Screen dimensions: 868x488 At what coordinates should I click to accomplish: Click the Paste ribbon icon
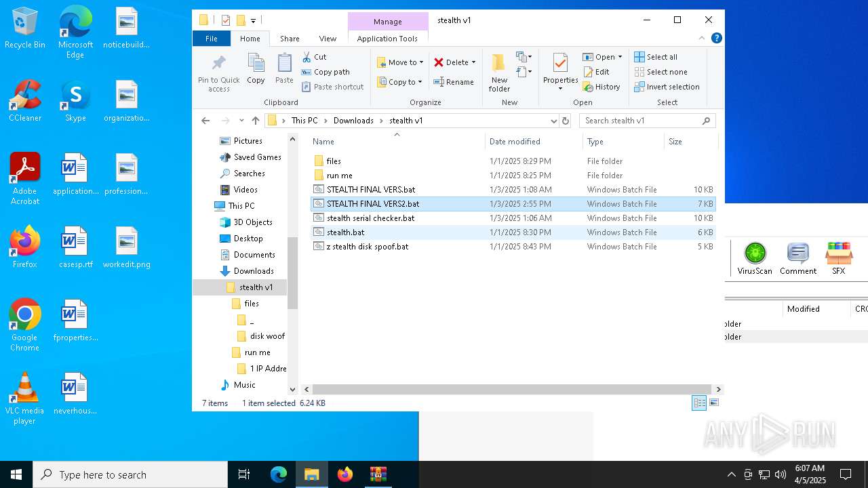click(284, 69)
